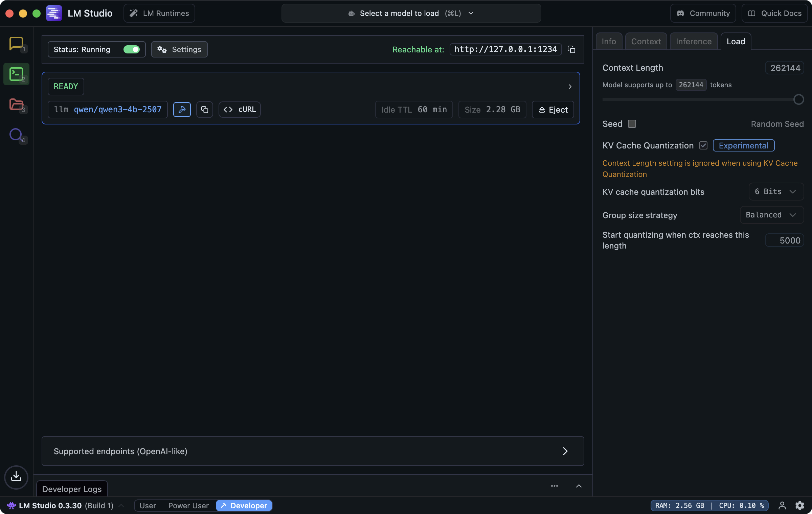Open the Chat panel in sidebar

(16, 43)
